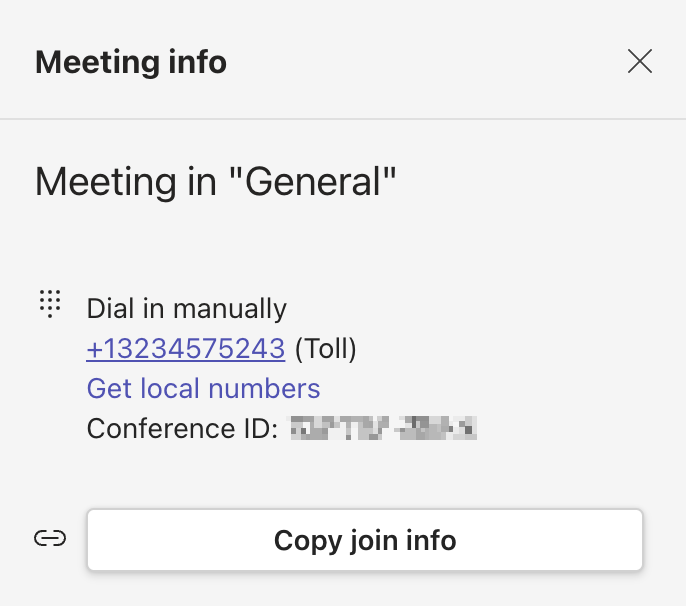Click the chain link icon
Viewport: 686px width, 606px height.
(x=50, y=539)
